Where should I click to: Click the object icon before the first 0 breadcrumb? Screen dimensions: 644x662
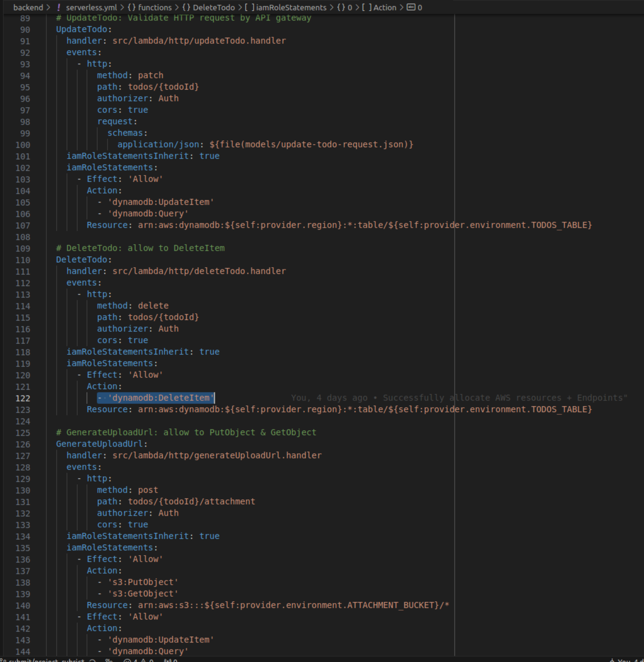click(x=341, y=8)
